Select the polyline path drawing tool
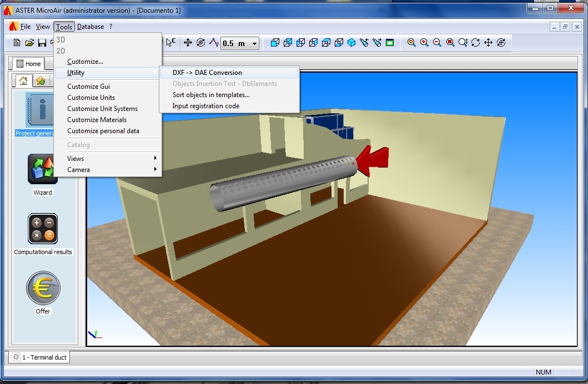The height and width of the screenshot is (384, 588). 214,43
